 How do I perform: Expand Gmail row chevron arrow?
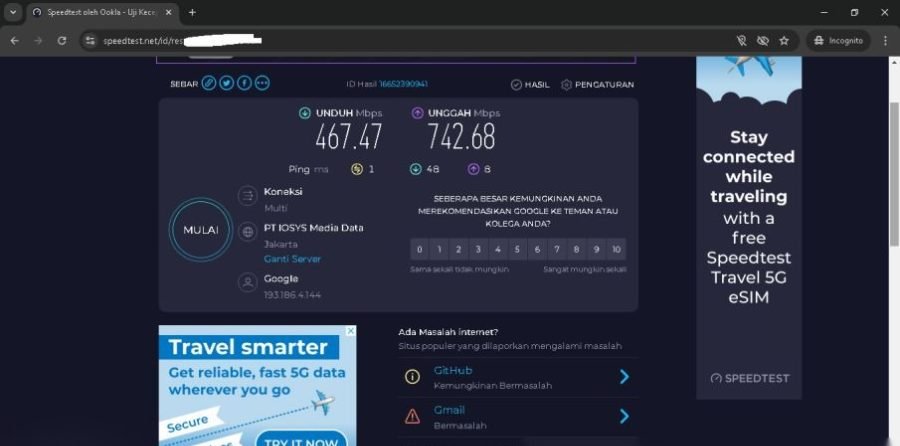coord(624,416)
